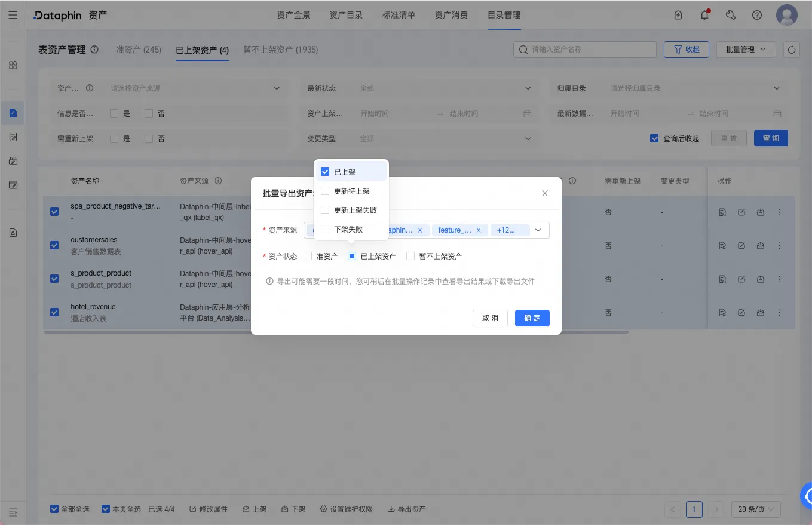Click the view detail icon for spa_product_negative_tar row
The height and width of the screenshot is (525, 812).
(722, 212)
